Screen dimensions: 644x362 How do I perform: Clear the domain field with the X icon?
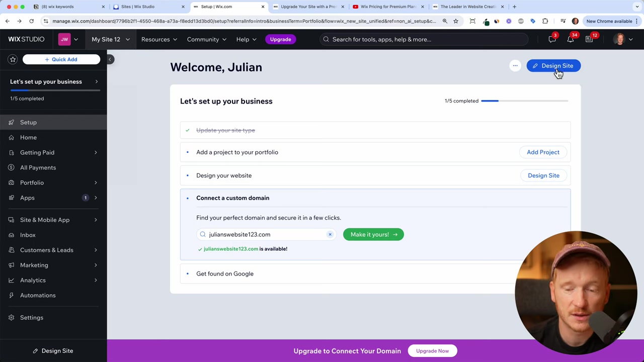pos(330,234)
